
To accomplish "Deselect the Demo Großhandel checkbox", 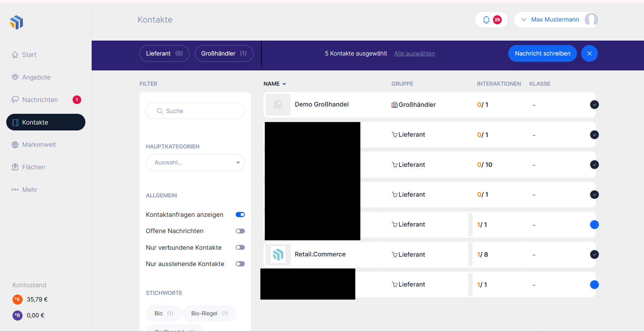I will tap(594, 105).
